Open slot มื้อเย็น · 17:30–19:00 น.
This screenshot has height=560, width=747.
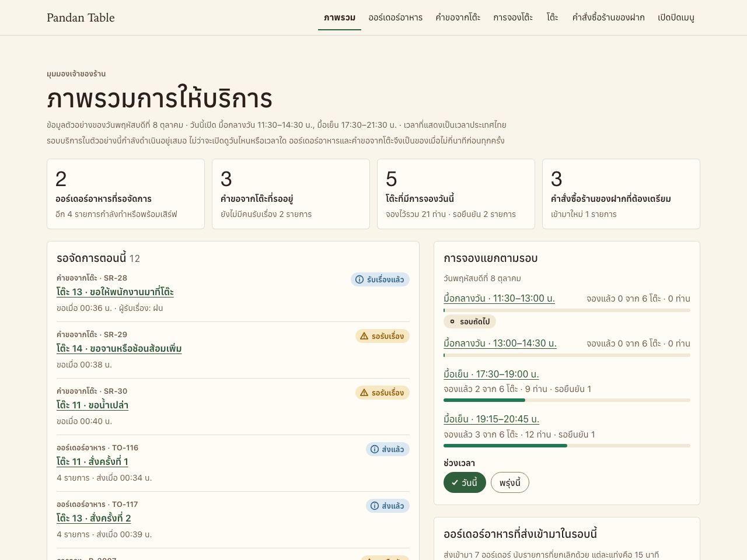point(491,374)
